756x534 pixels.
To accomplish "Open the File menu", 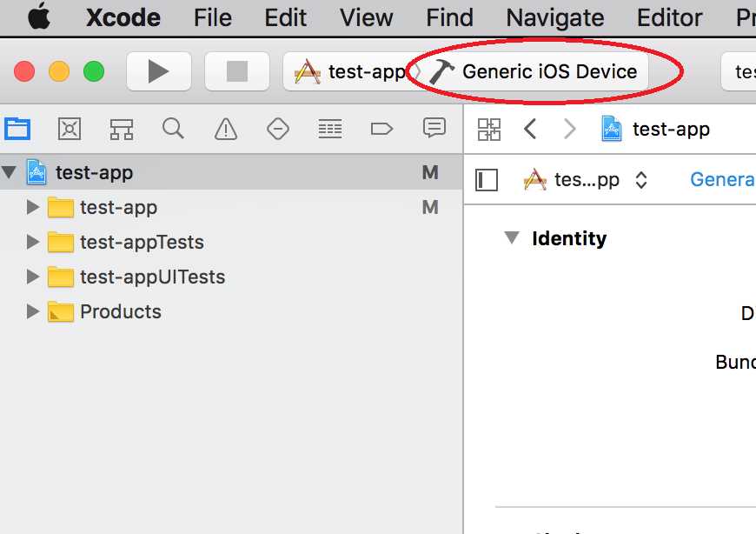I will (213, 18).
